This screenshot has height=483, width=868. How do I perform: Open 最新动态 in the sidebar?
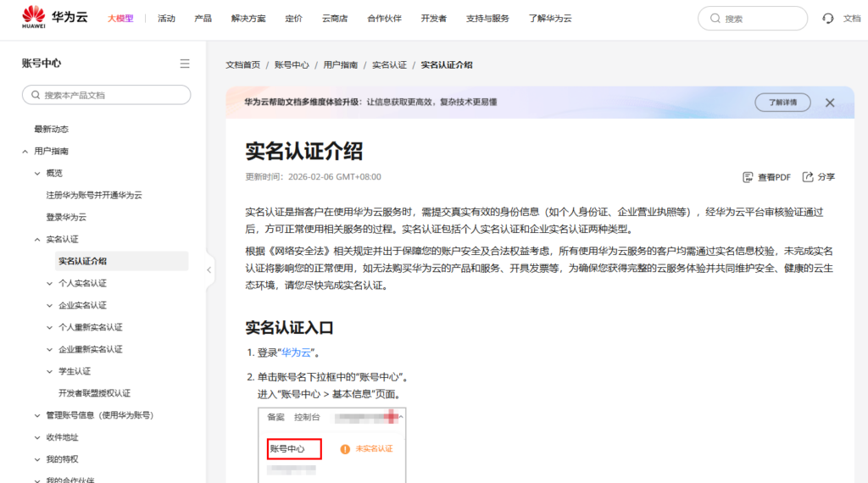pos(52,129)
